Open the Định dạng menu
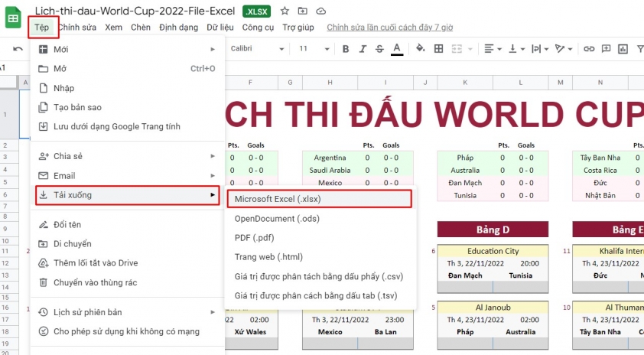Screen dimensions: 644x355 (179, 27)
